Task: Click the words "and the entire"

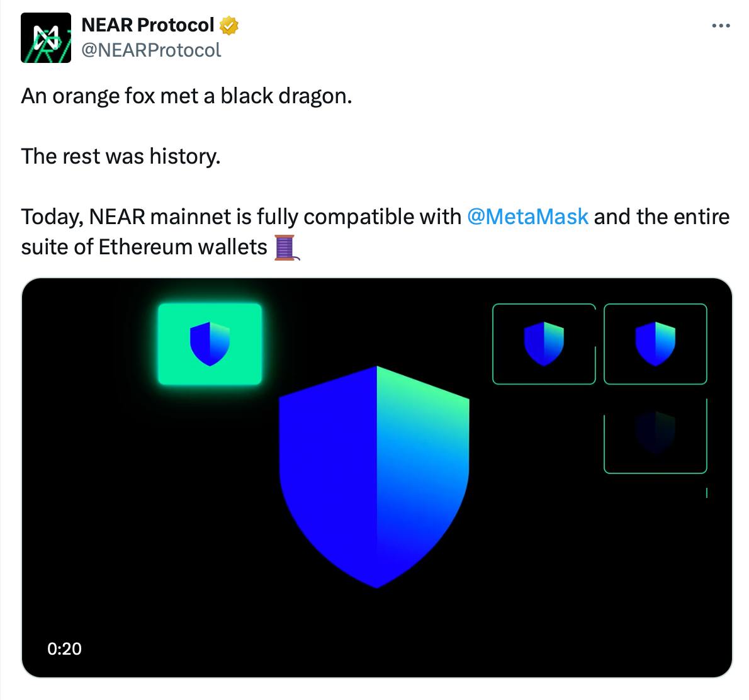Action: pos(662,217)
